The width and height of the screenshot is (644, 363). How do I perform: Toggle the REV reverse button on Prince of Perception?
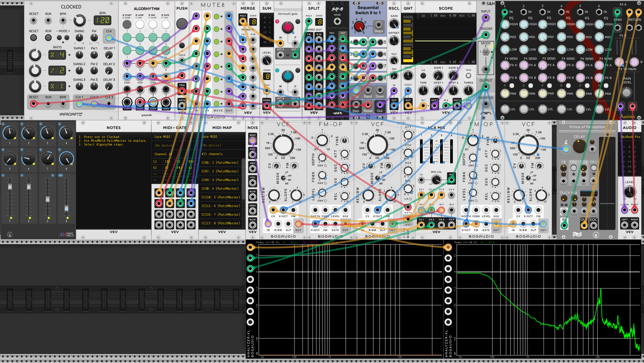click(x=593, y=168)
